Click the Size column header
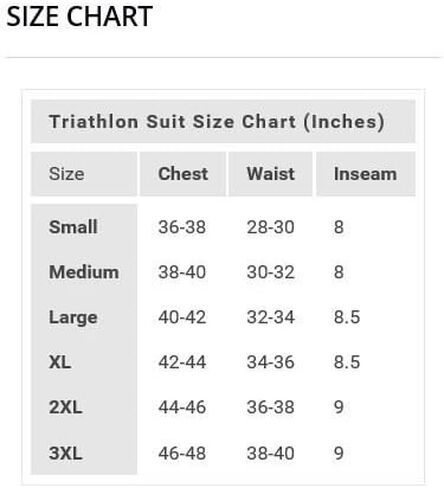This screenshot has width=444, height=488. 66,174
